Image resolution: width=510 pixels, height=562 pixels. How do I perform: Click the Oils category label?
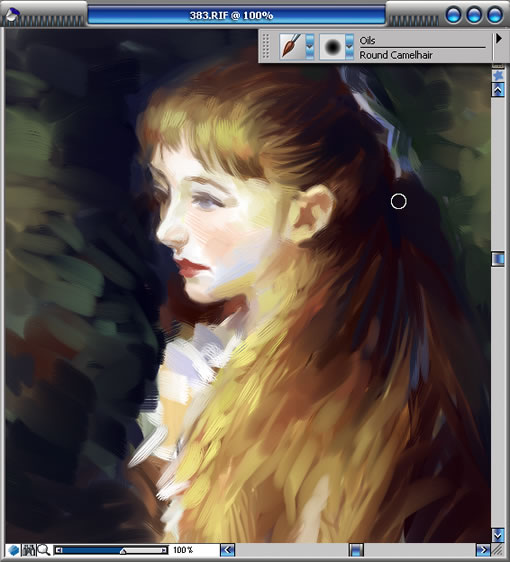pos(367,41)
